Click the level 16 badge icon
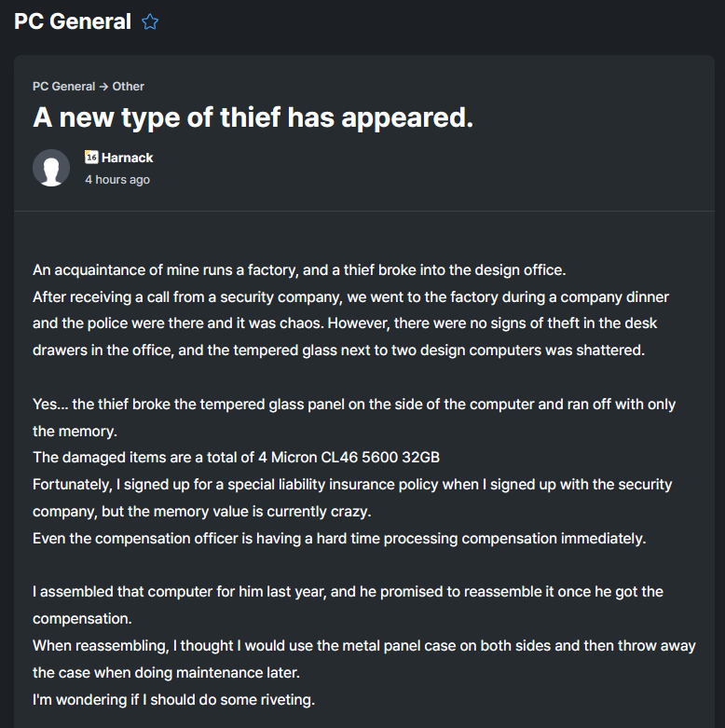 pos(91,158)
